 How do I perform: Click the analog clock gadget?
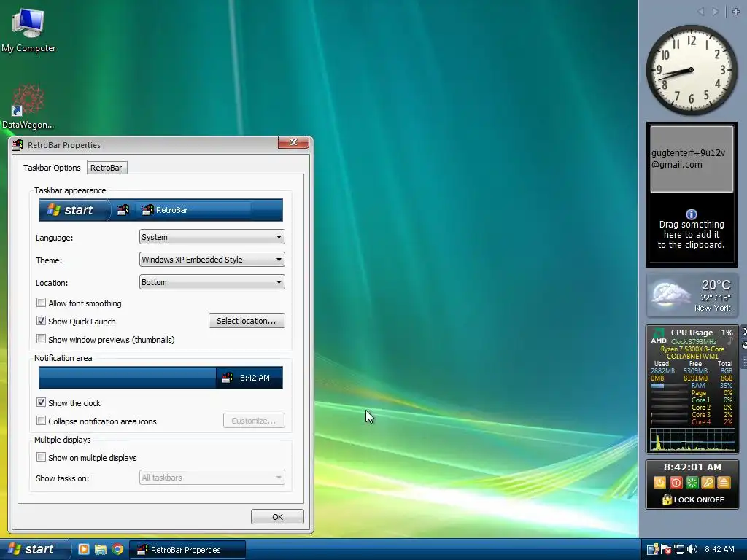pos(692,69)
